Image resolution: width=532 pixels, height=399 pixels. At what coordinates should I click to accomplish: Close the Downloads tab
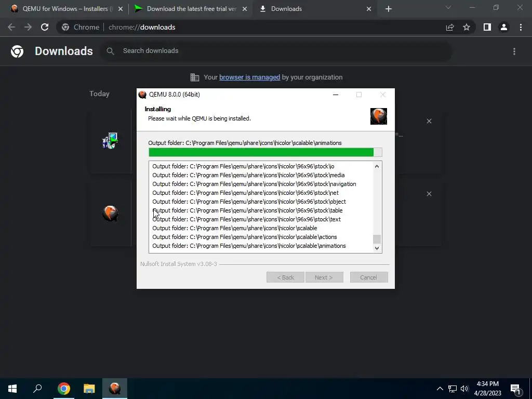(x=369, y=9)
